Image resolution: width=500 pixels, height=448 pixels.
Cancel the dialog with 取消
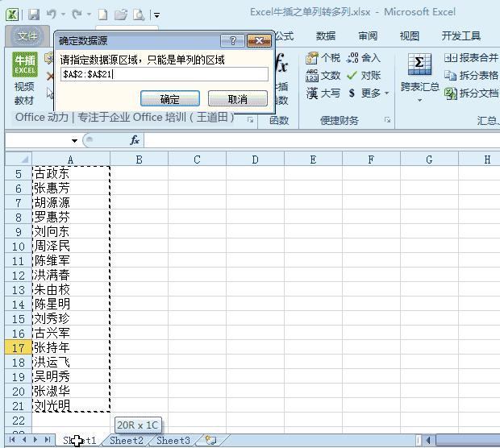(238, 99)
